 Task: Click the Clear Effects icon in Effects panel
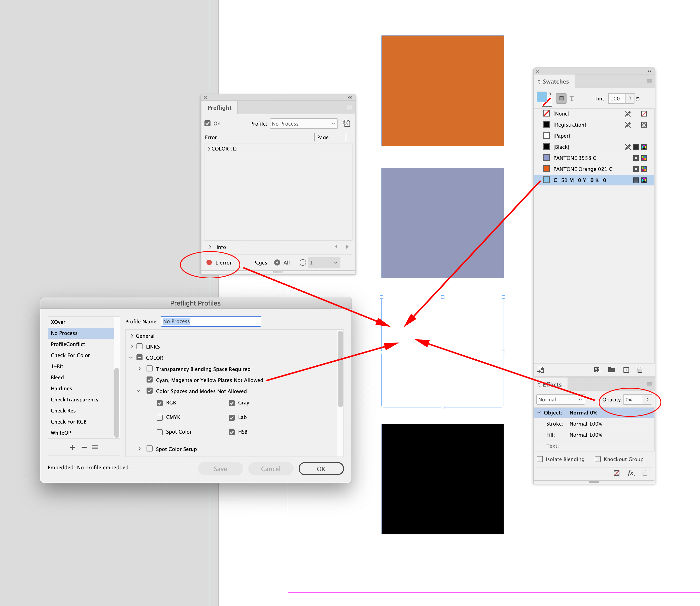click(x=617, y=473)
